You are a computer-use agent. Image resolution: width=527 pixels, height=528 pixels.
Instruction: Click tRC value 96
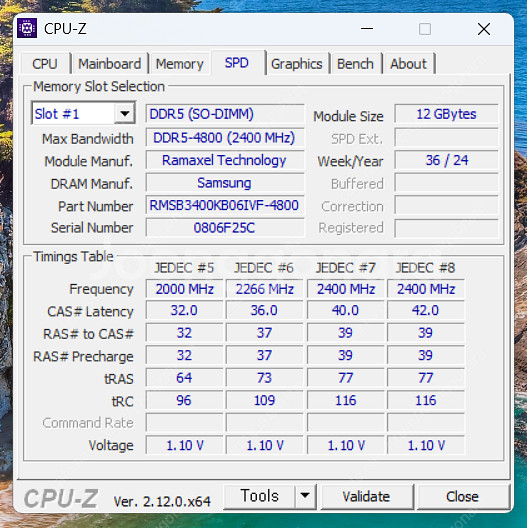185,400
